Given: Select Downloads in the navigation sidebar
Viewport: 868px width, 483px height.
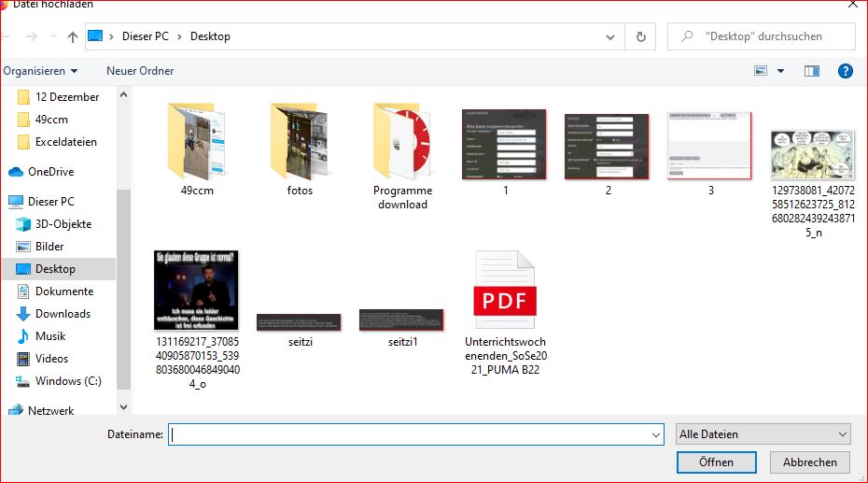Looking at the screenshot, I should click(x=63, y=314).
